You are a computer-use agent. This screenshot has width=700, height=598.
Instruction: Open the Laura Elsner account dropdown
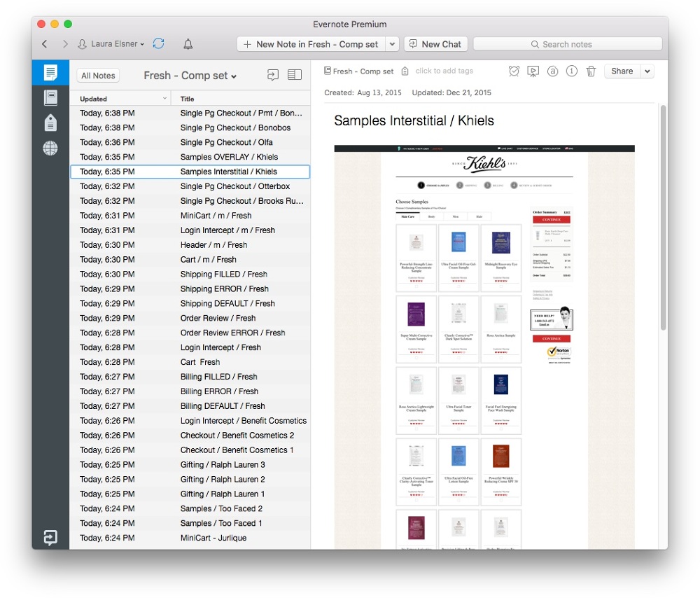(111, 44)
